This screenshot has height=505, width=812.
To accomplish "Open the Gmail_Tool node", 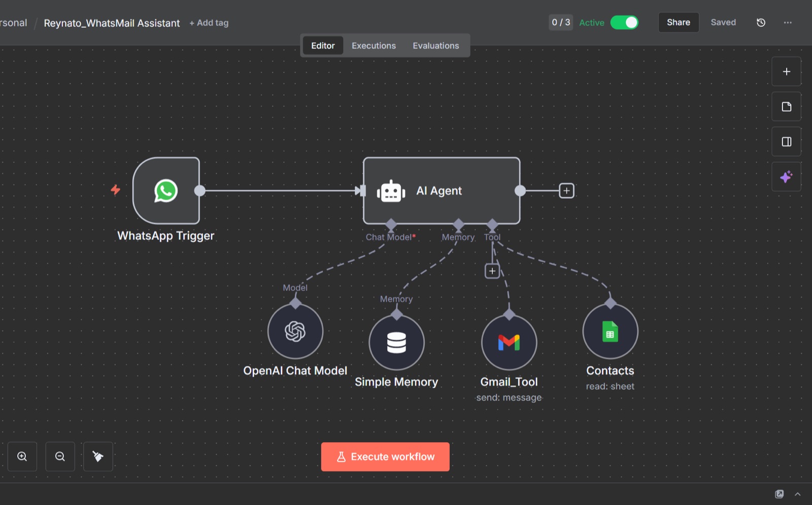I will 509,343.
